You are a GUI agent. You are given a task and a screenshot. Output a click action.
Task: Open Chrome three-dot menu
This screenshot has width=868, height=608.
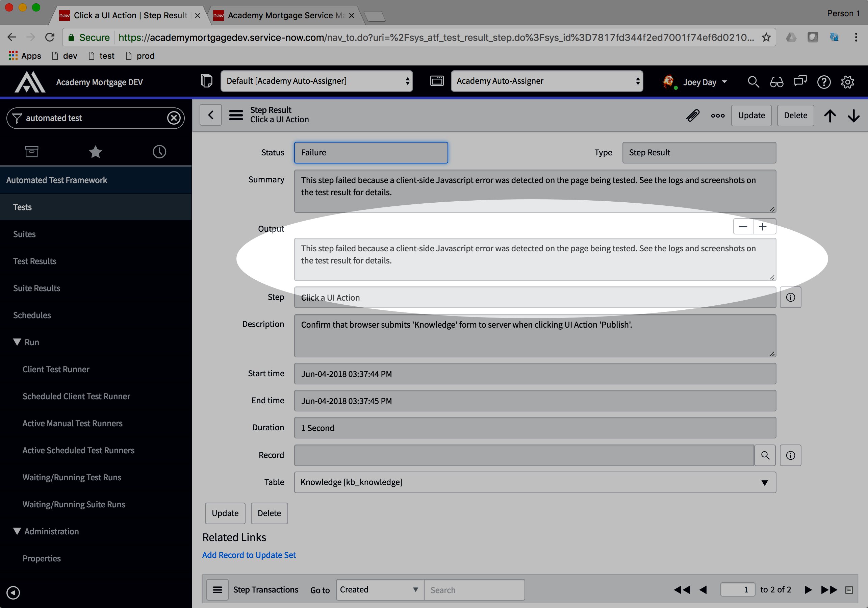(856, 37)
